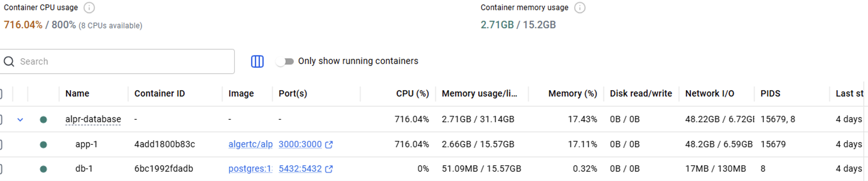
Task: Enable Only show running containers toggle
Action: tap(285, 62)
